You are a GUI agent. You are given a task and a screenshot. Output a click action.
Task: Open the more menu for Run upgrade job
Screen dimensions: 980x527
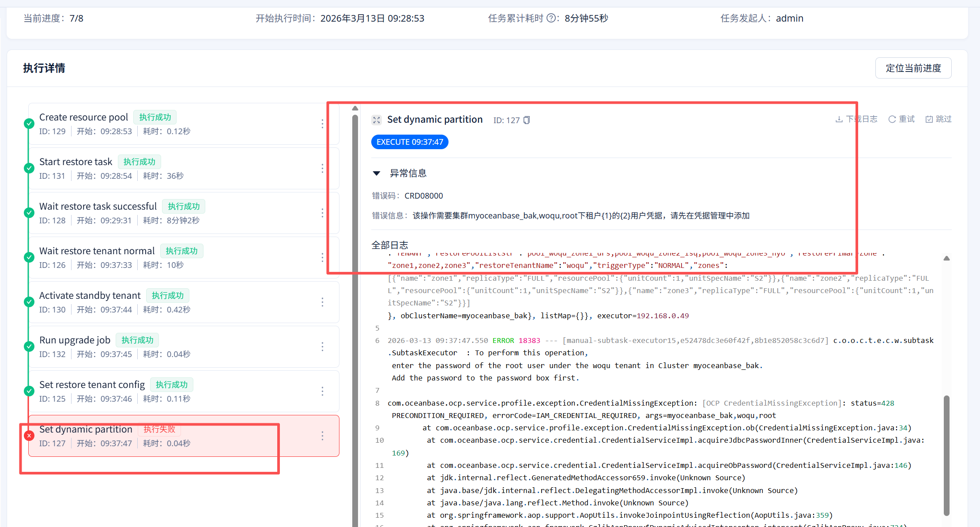323,347
